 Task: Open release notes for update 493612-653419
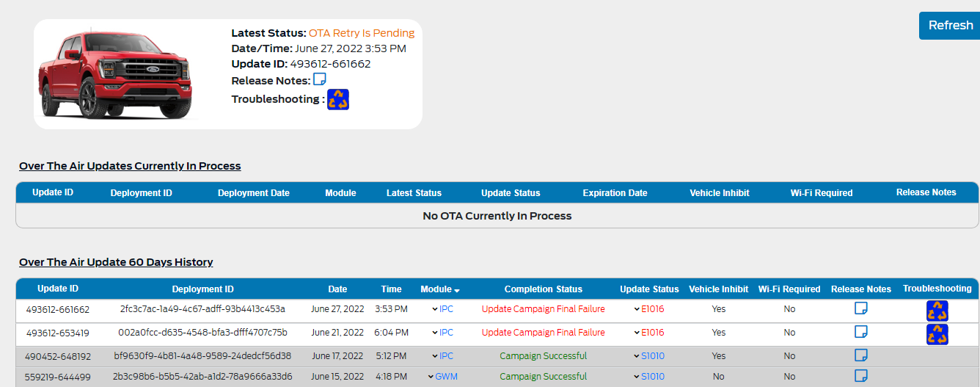pyautogui.click(x=861, y=332)
